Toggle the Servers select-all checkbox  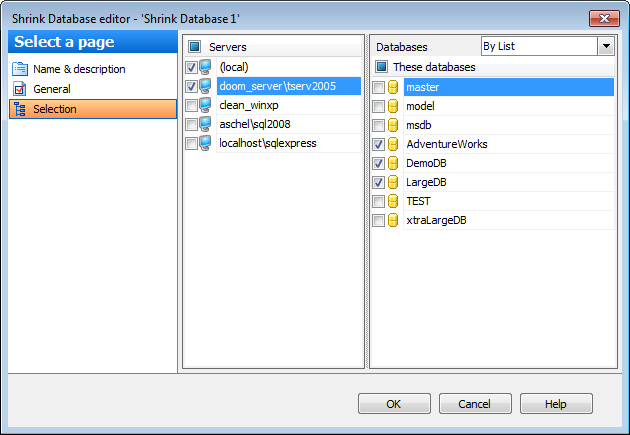pos(194,47)
